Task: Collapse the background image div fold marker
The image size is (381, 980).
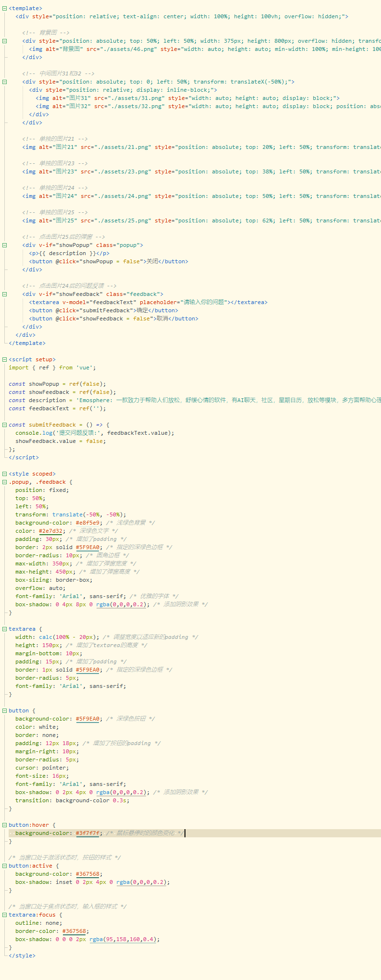Action: tap(4, 41)
